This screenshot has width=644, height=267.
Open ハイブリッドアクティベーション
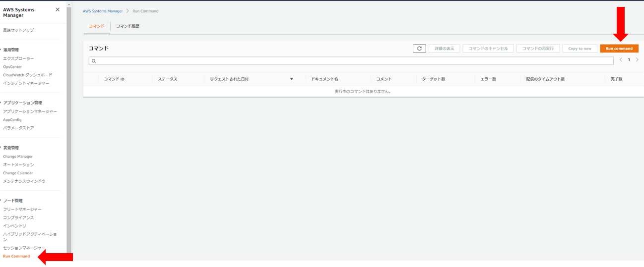coord(30,236)
